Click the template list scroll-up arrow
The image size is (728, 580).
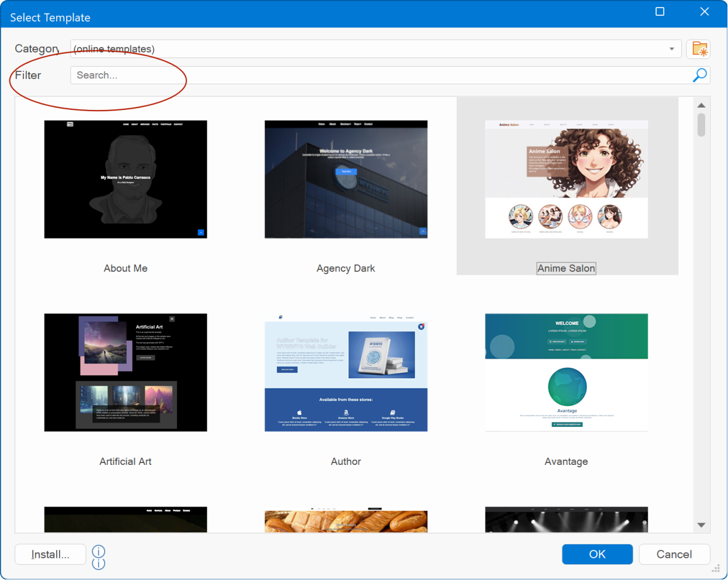coord(701,105)
